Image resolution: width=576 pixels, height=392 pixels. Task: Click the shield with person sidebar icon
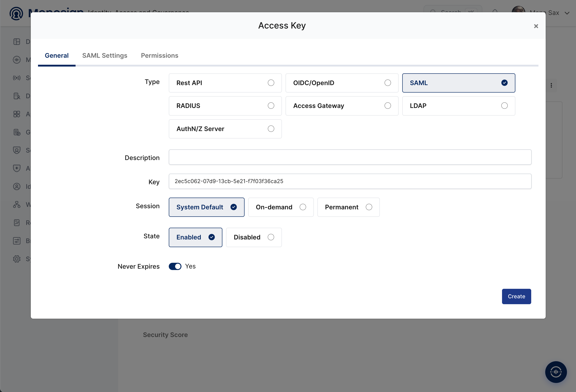click(17, 150)
